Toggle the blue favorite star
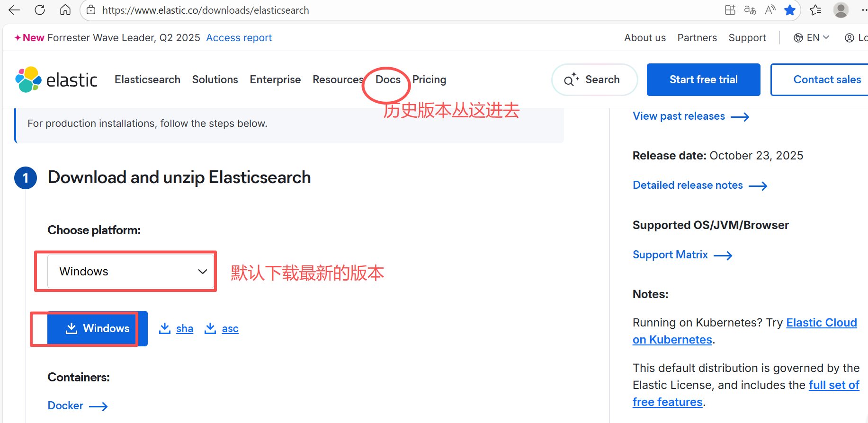Image resolution: width=868 pixels, height=423 pixels. pyautogui.click(x=790, y=10)
